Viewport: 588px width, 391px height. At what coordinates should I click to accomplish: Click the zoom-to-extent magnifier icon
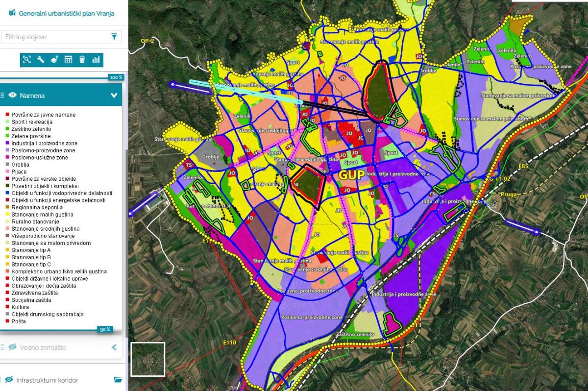[x=27, y=60]
